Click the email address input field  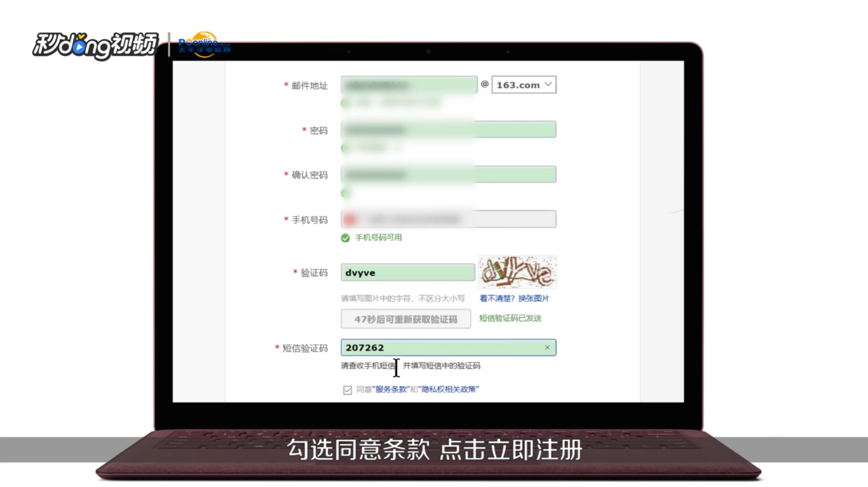pyautogui.click(x=409, y=85)
